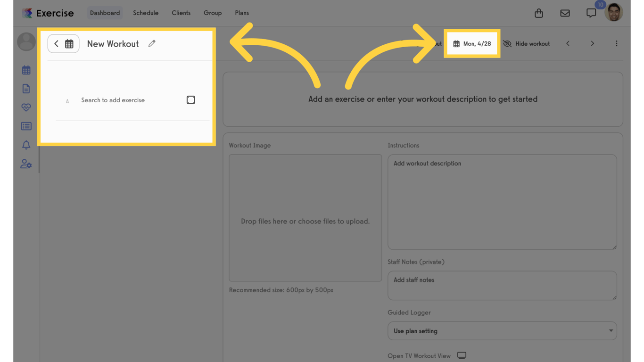Image resolution: width=644 pixels, height=362 pixels.
Task: Open the mail envelope icon
Action: pos(565,13)
